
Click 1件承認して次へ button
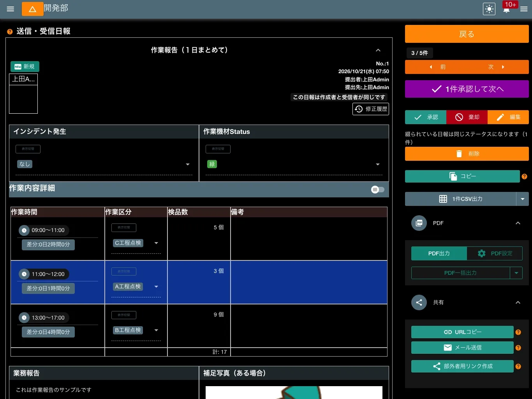[467, 89]
